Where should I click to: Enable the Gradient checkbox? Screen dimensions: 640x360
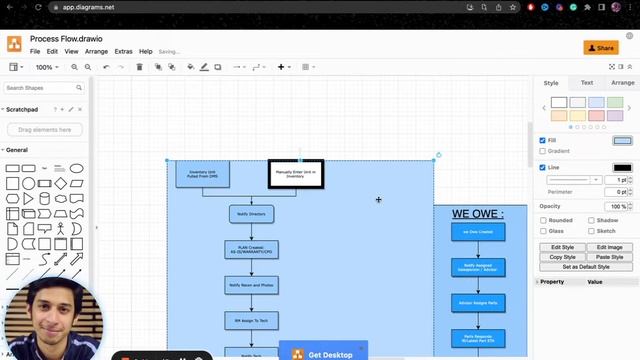pos(542,151)
